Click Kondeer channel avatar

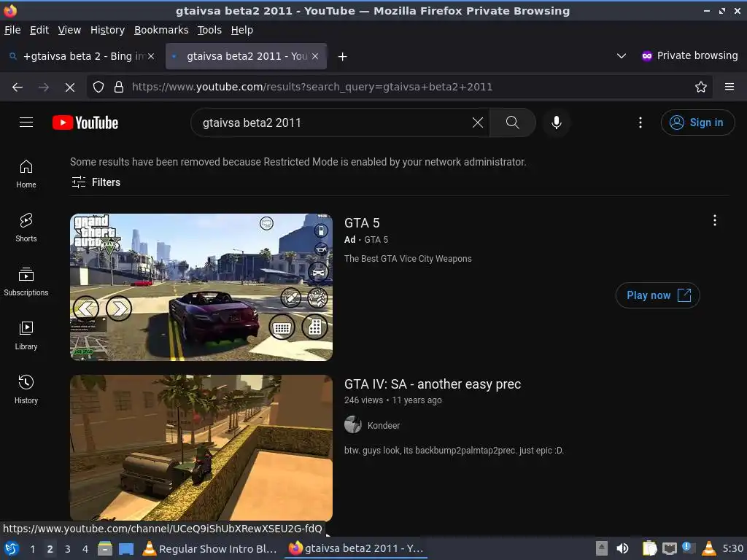coord(353,425)
